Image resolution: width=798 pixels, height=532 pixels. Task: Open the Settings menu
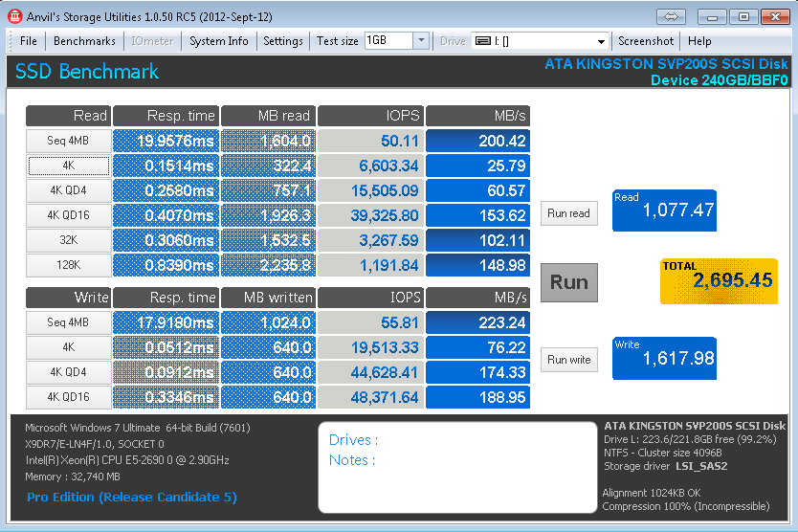(x=283, y=41)
